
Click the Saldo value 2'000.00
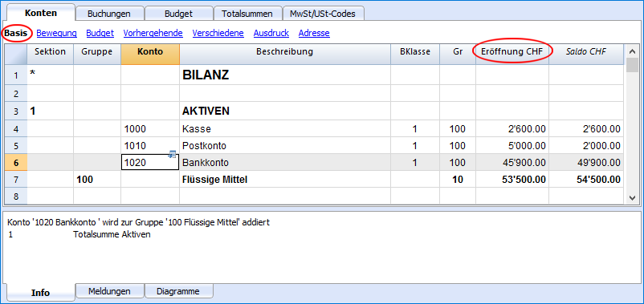tap(586, 146)
